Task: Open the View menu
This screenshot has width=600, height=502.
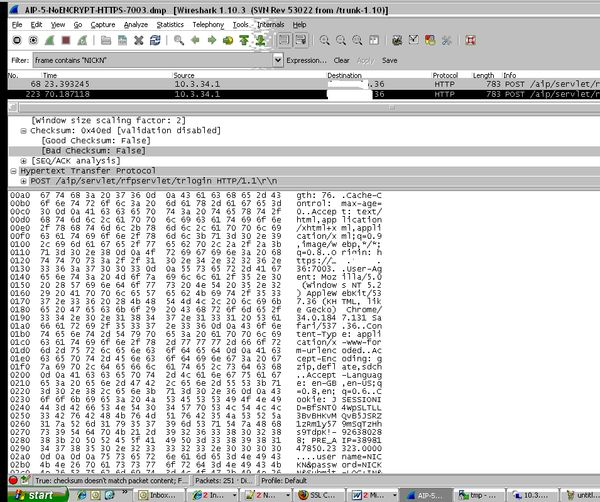Action: pyautogui.click(x=58, y=24)
